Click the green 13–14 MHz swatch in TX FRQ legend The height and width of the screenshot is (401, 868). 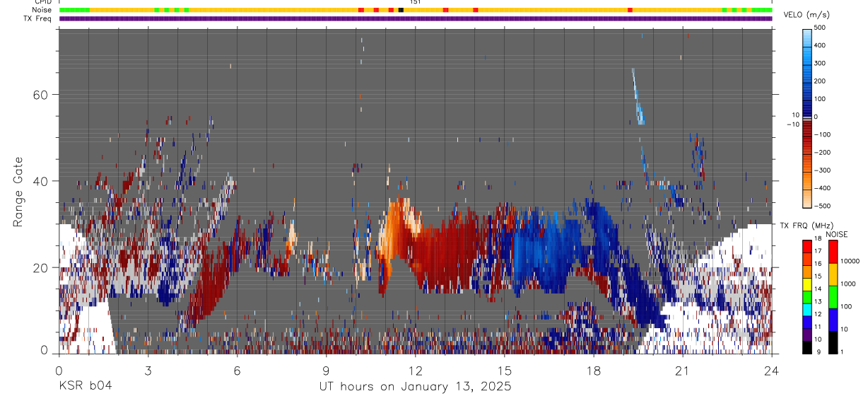[807, 296]
